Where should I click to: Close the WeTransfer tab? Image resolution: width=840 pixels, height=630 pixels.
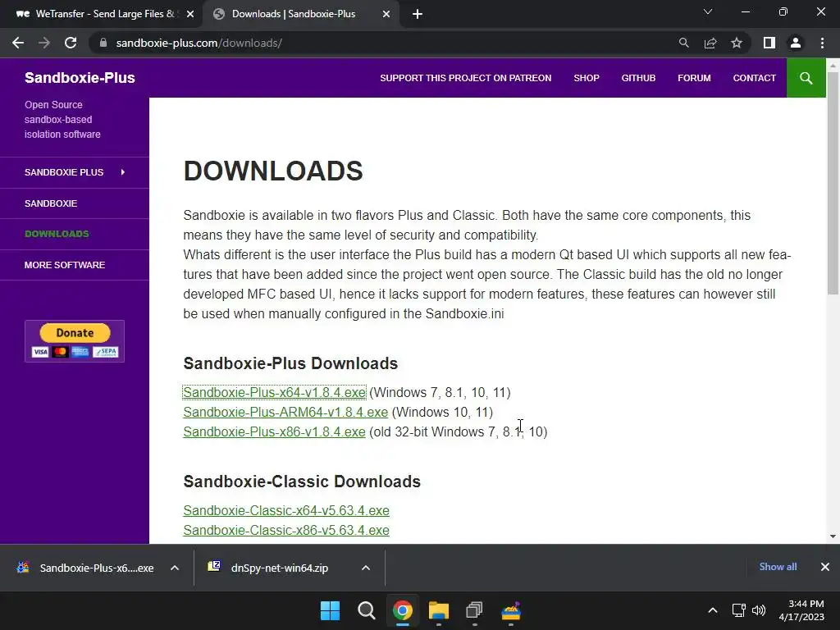coord(190,15)
